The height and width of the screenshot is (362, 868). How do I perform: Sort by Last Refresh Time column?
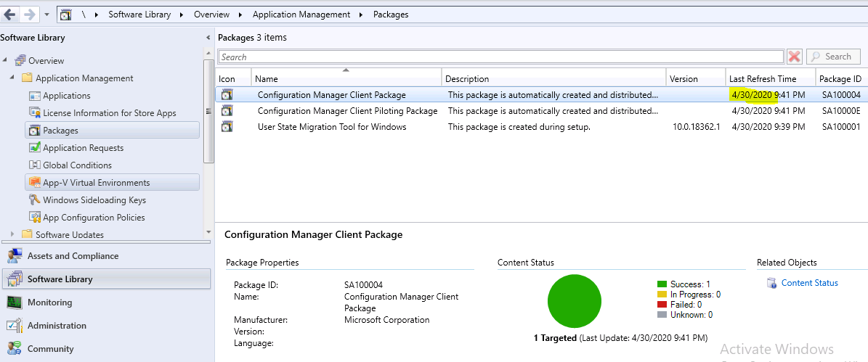pyautogui.click(x=771, y=78)
